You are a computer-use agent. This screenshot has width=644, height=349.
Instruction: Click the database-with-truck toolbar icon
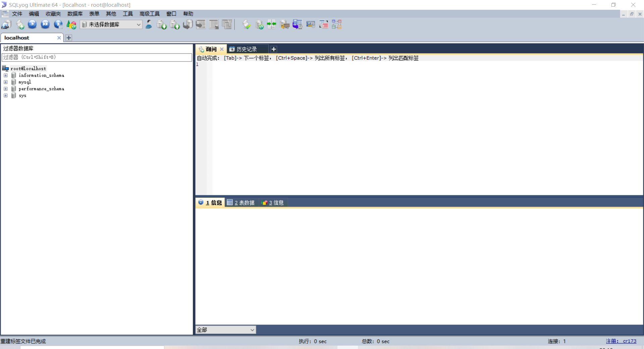coord(285,24)
